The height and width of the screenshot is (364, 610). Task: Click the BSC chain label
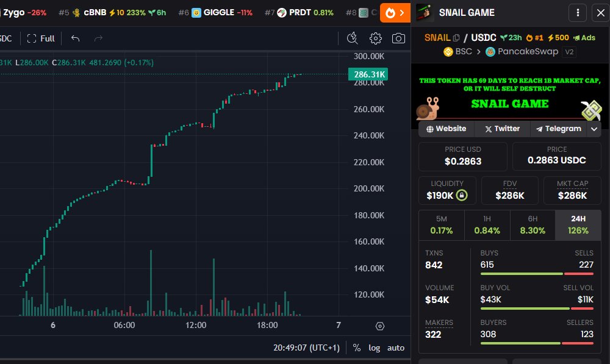pyautogui.click(x=458, y=52)
